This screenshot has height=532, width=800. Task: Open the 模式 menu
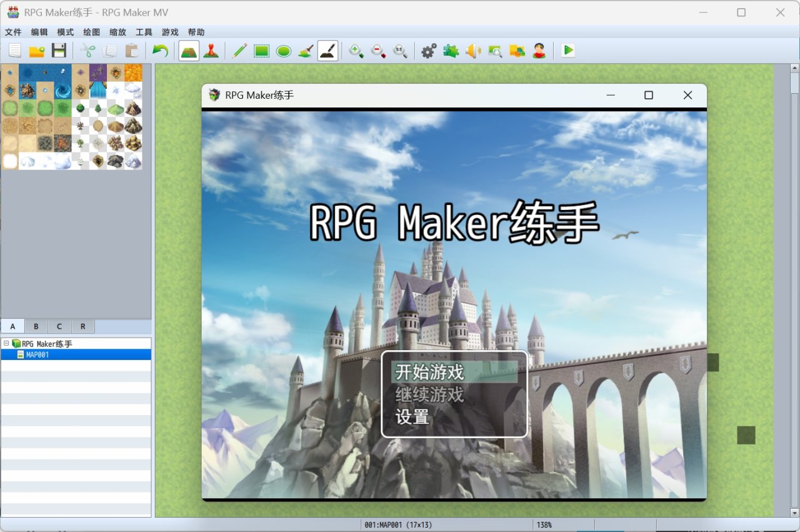66,32
